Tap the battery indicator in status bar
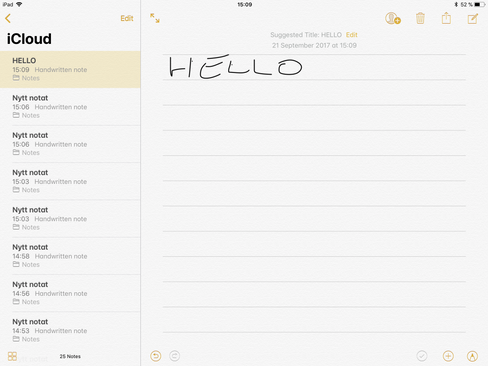This screenshot has height=366, width=488. tap(480, 5)
